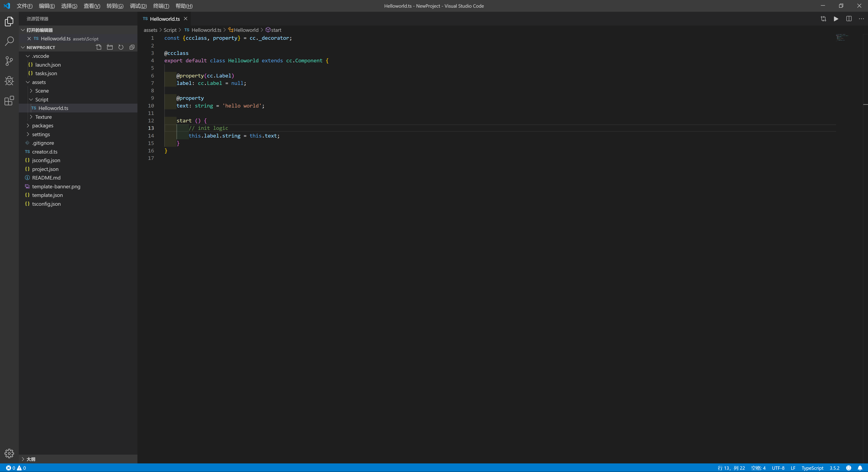Open tsconfig.json from the file tree
This screenshot has height=472, width=868.
click(46, 204)
